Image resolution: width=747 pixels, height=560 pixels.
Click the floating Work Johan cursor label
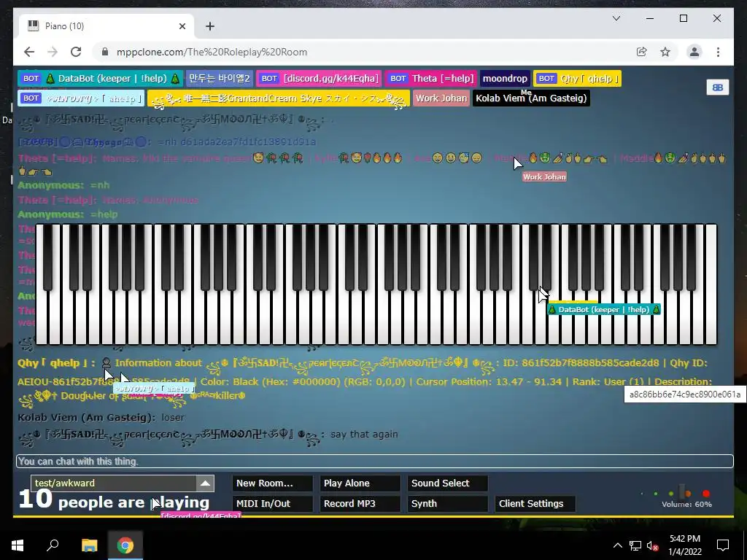544,176
